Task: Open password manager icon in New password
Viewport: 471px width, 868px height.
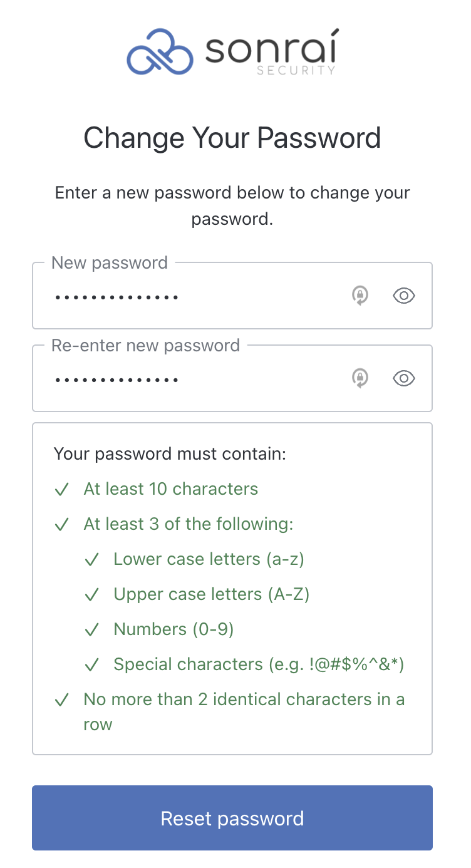Action: click(x=360, y=296)
